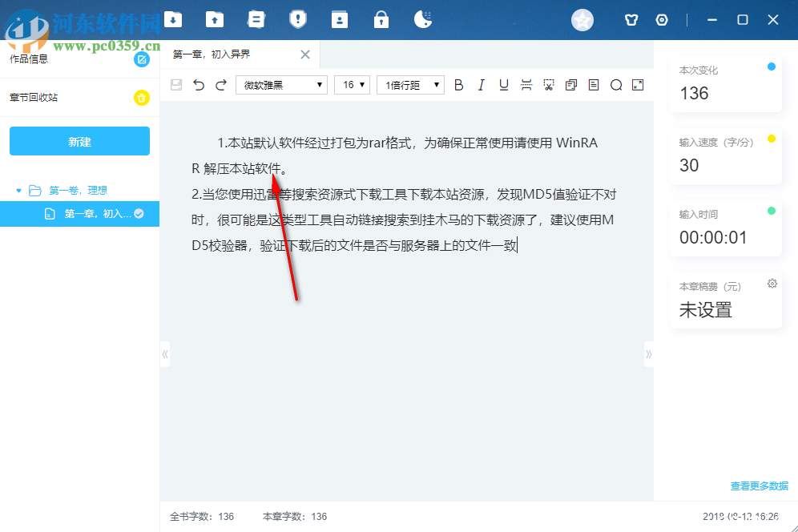Enable night mode with the moon icon
Image resolution: width=798 pixels, height=532 pixels.
(x=423, y=19)
